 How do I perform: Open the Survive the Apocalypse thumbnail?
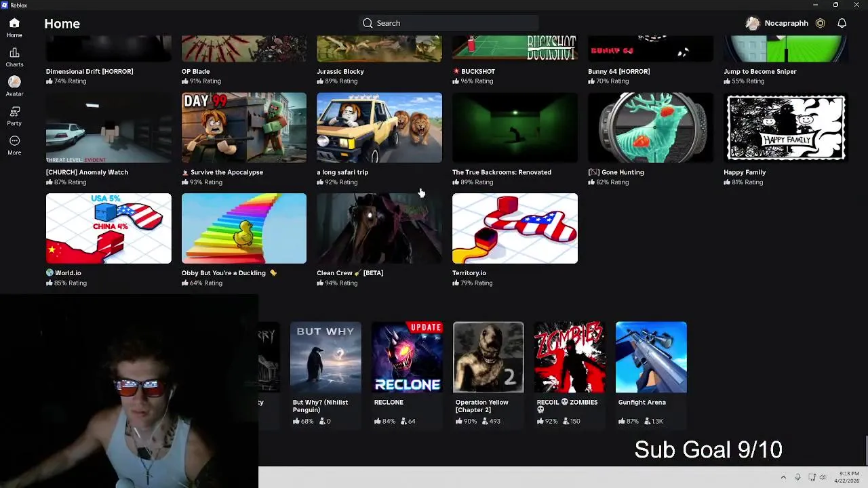coord(244,127)
